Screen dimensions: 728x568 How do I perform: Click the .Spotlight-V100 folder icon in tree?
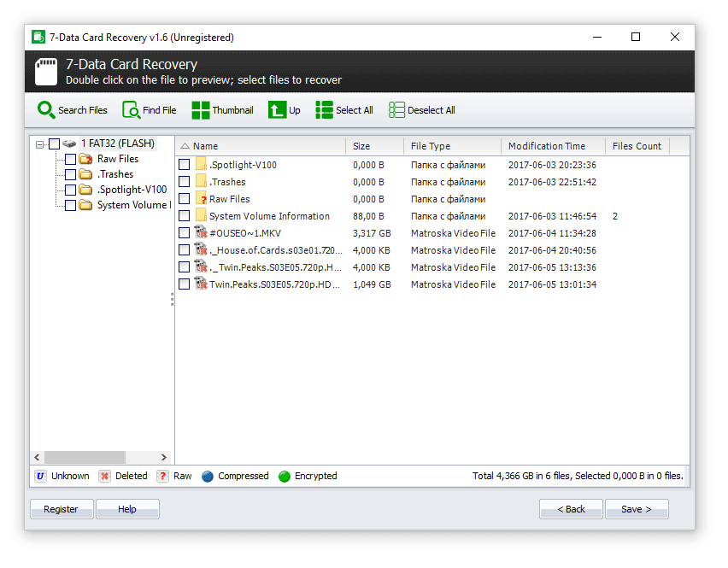tap(85, 190)
